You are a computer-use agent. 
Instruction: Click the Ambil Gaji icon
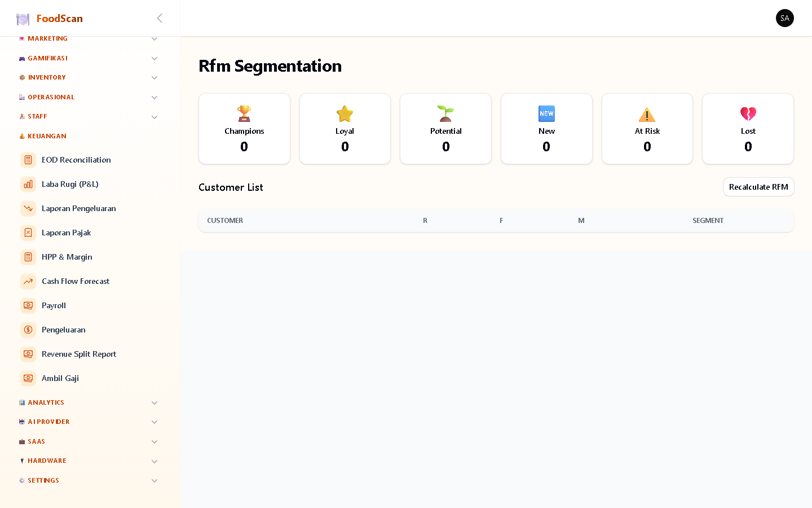(x=28, y=378)
